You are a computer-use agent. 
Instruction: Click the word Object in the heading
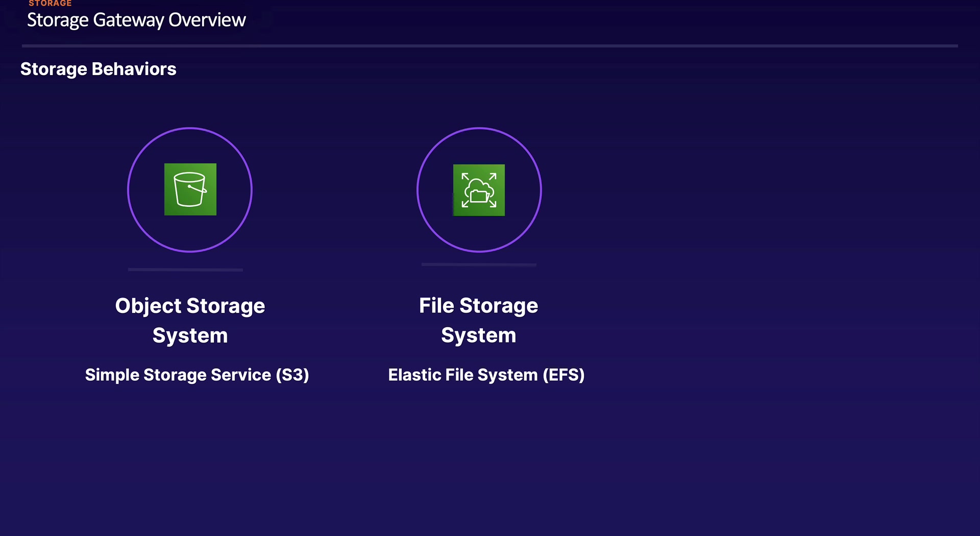click(x=148, y=306)
